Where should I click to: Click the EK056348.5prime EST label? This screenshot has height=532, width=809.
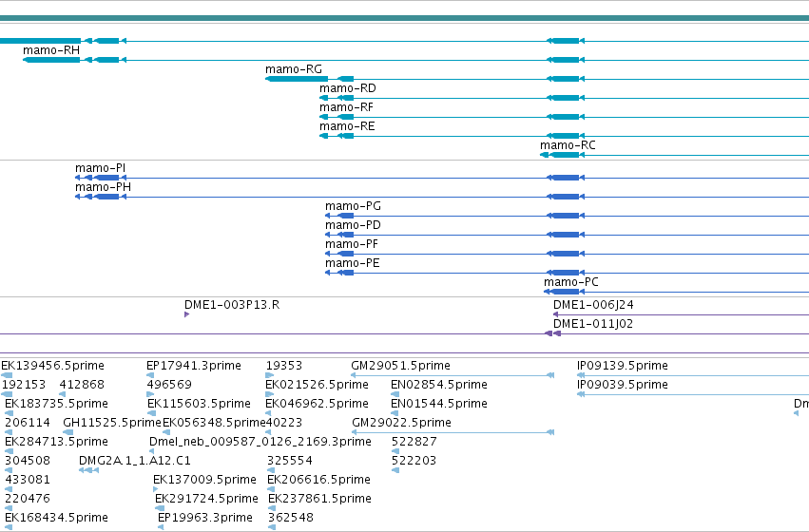(x=214, y=423)
